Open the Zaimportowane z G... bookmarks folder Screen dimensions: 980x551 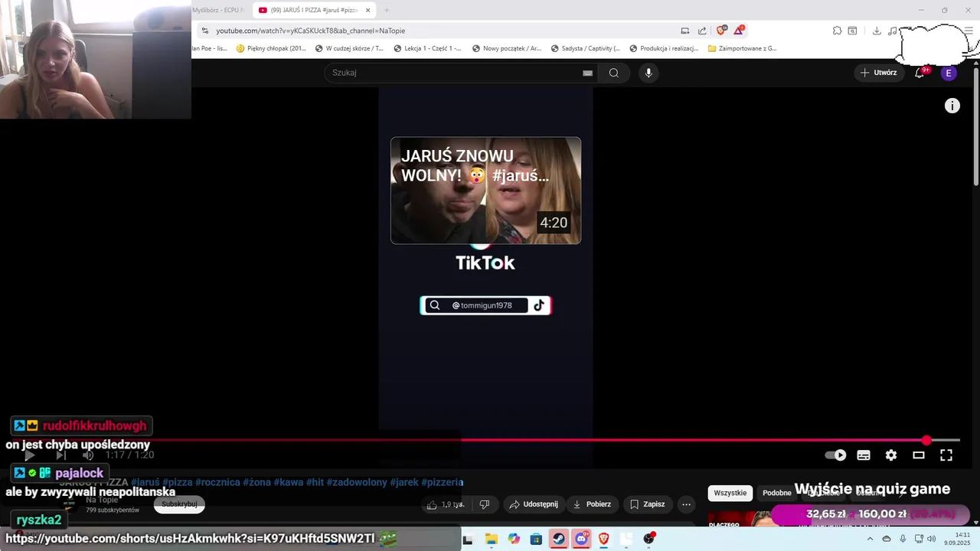point(742,48)
